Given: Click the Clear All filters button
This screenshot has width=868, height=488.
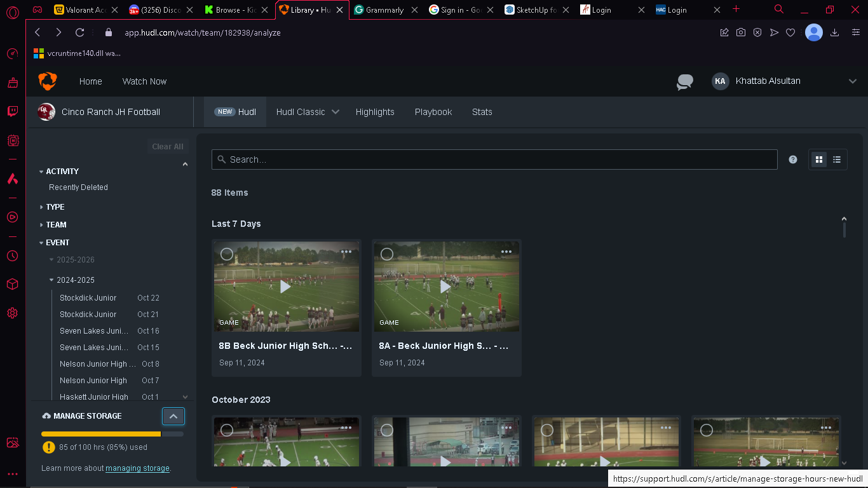Looking at the screenshot, I should 168,147.
